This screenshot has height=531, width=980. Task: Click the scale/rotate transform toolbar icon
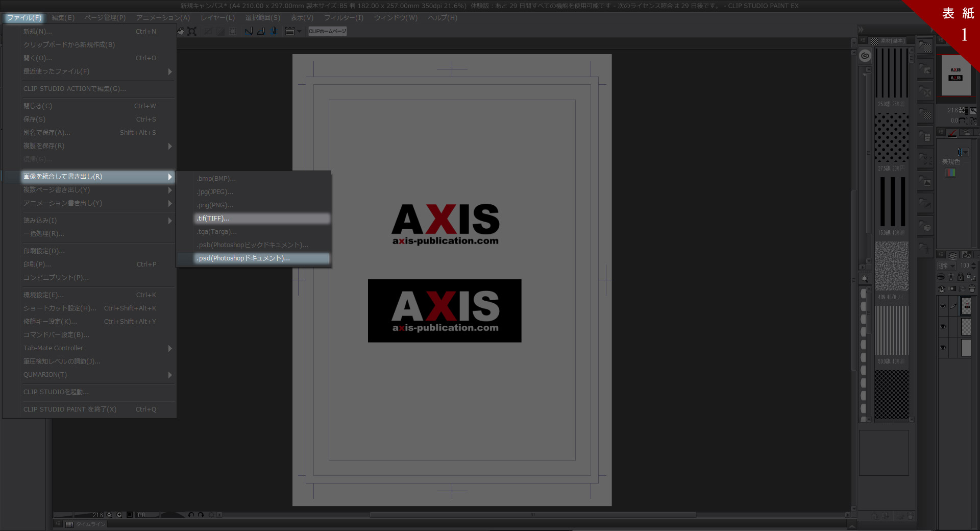(192, 31)
